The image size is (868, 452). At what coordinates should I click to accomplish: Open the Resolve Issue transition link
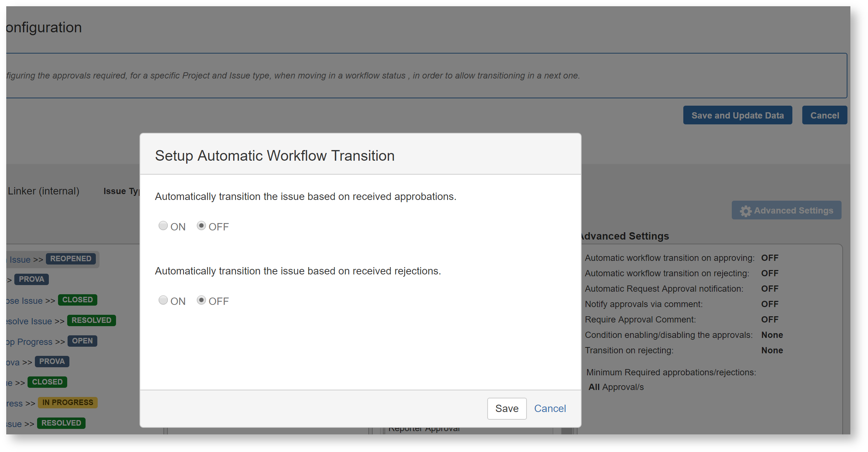pyautogui.click(x=30, y=321)
